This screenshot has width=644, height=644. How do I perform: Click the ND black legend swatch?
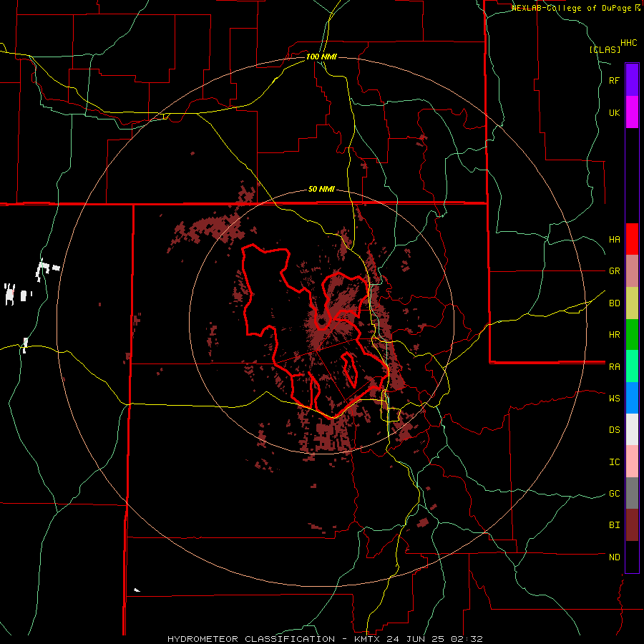click(632, 557)
